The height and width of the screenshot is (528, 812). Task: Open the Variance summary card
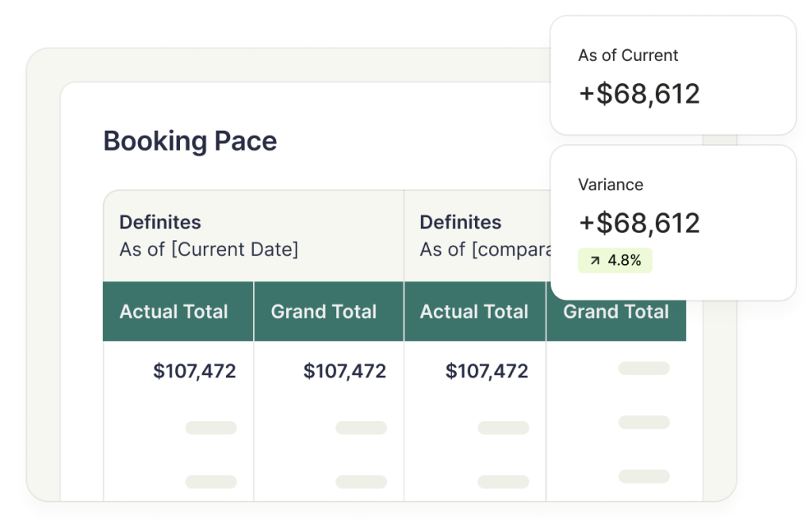pos(672,223)
